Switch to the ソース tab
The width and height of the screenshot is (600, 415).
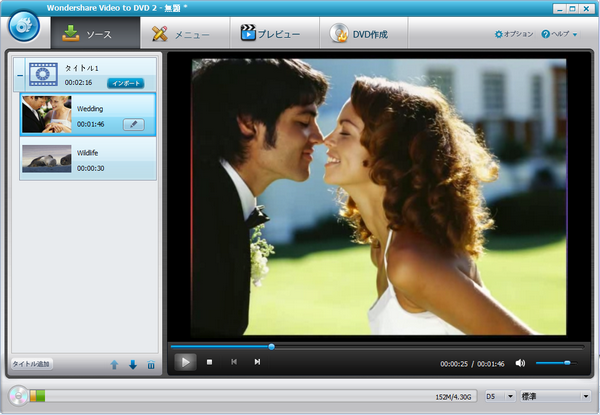coord(95,33)
